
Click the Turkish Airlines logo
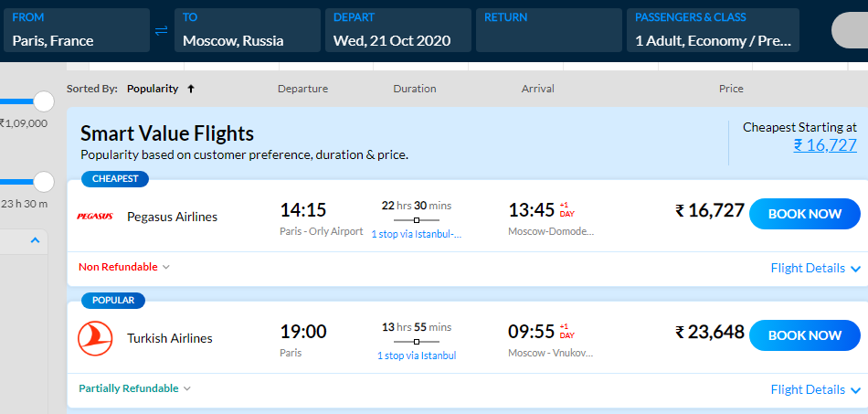pyautogui.click(x=95, y=339)
